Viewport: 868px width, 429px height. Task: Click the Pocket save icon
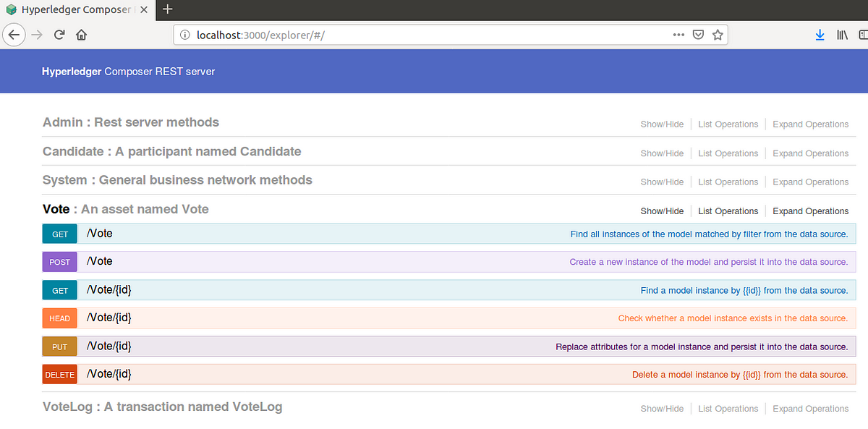click(698, 35)
